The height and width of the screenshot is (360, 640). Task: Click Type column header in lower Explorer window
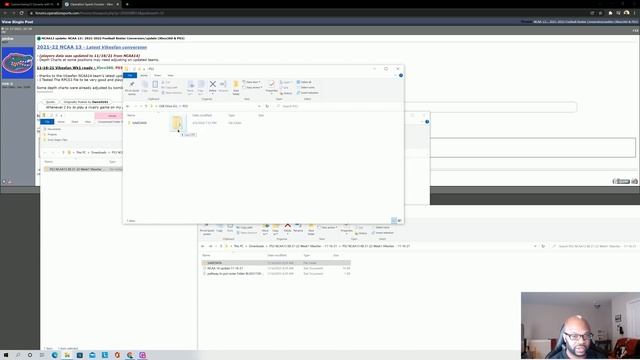pos(307,256)
